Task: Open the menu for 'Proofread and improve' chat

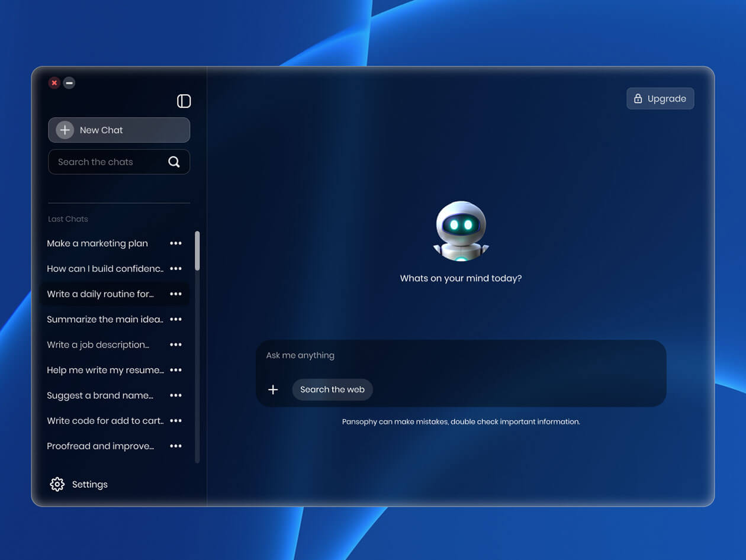Action: (176, 446)
